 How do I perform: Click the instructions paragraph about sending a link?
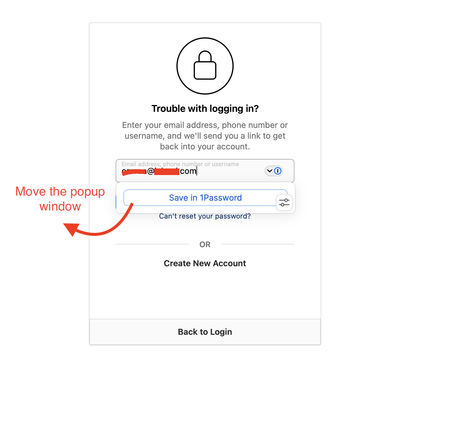click(x=205, y=136)
